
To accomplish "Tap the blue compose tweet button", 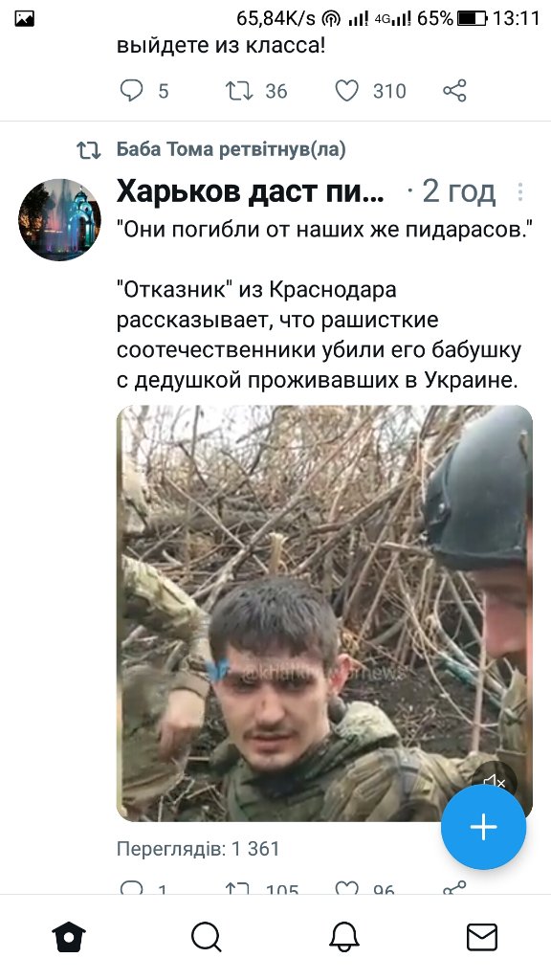I will 483,827.
